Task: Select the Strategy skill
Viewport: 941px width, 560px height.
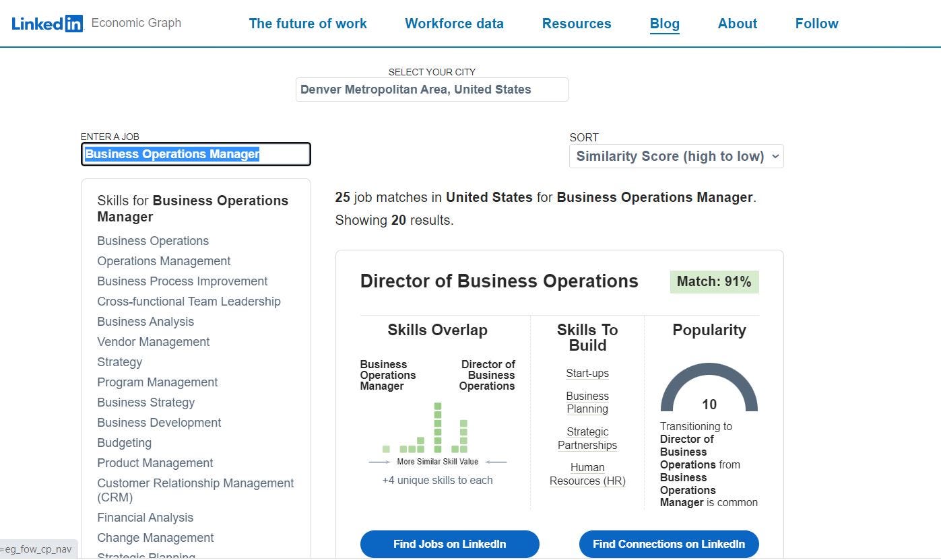Action: [x=120, y=362]
